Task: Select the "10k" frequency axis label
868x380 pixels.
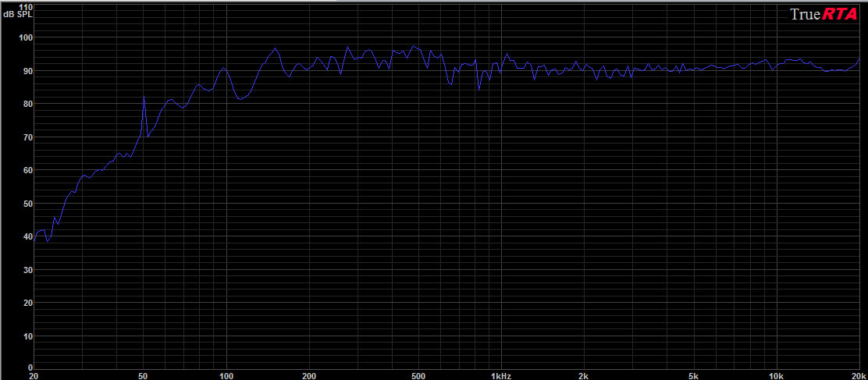Action: (x=776, y=375)
